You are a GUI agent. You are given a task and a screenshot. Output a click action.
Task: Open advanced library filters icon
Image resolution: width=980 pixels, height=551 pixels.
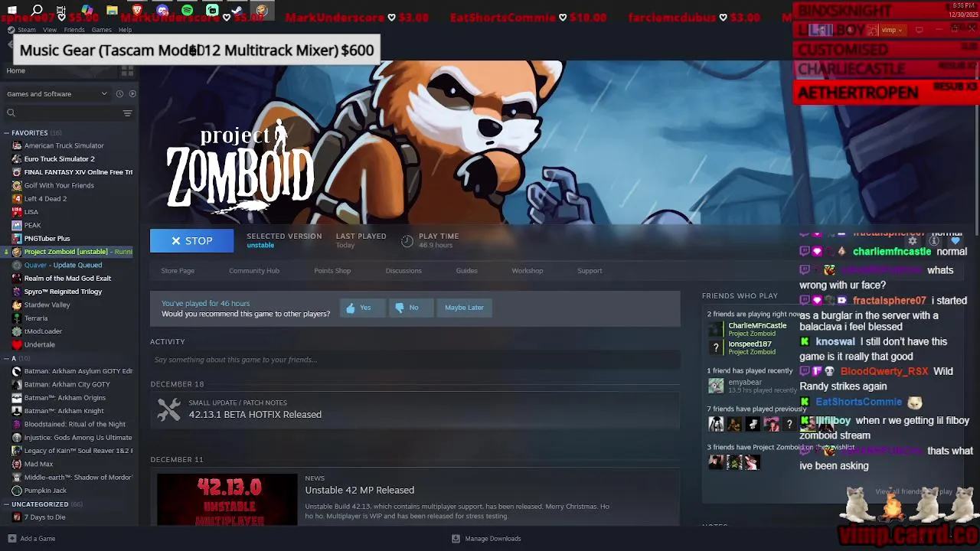tap(128, 113)
